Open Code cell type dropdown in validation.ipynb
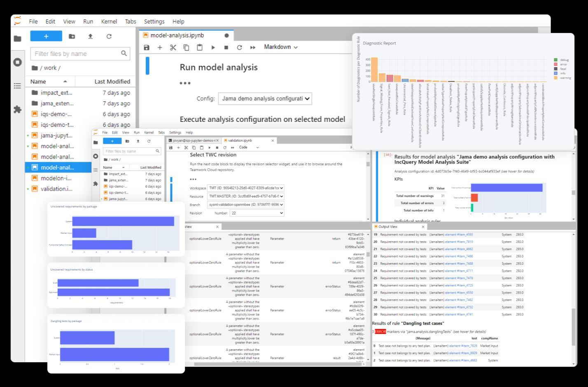The width and height of the screenshot is (588, 387). 249,147
